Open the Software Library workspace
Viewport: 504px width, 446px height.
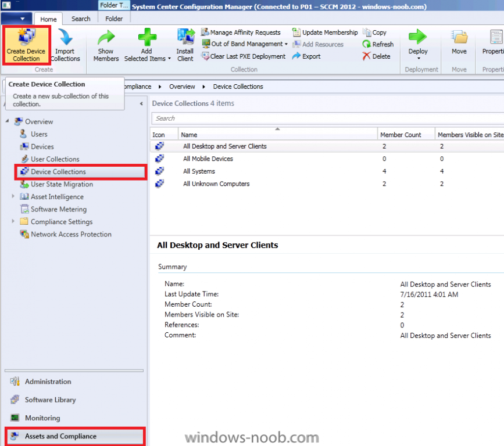(51, 400)
